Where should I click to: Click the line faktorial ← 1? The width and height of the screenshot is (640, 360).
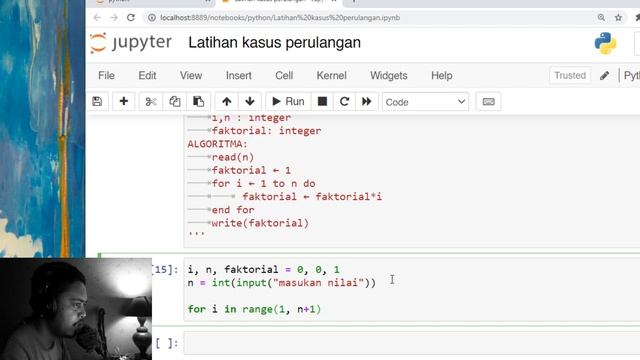[251, 170]
